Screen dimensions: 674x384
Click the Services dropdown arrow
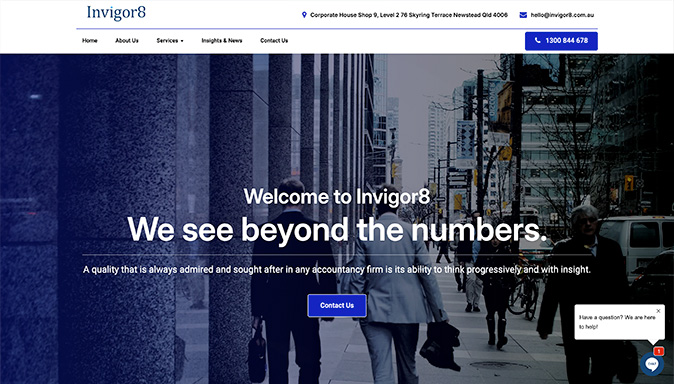pyautogui.click(x=182, y=41)
